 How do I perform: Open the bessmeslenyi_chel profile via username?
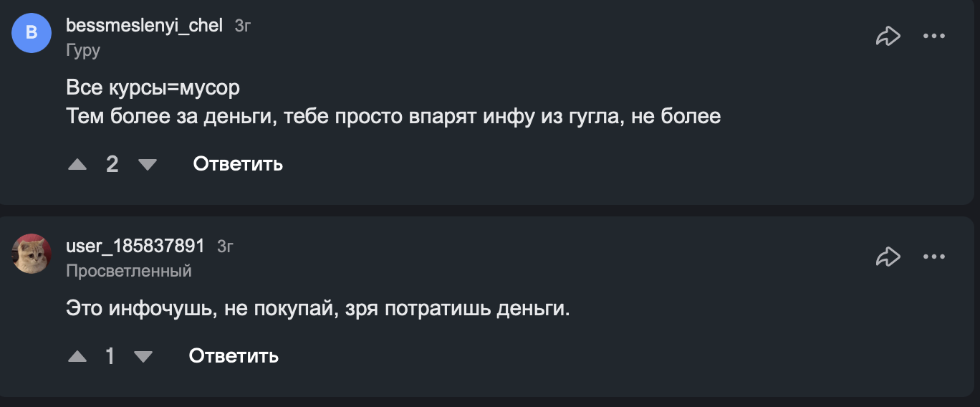tap(145, 26)
